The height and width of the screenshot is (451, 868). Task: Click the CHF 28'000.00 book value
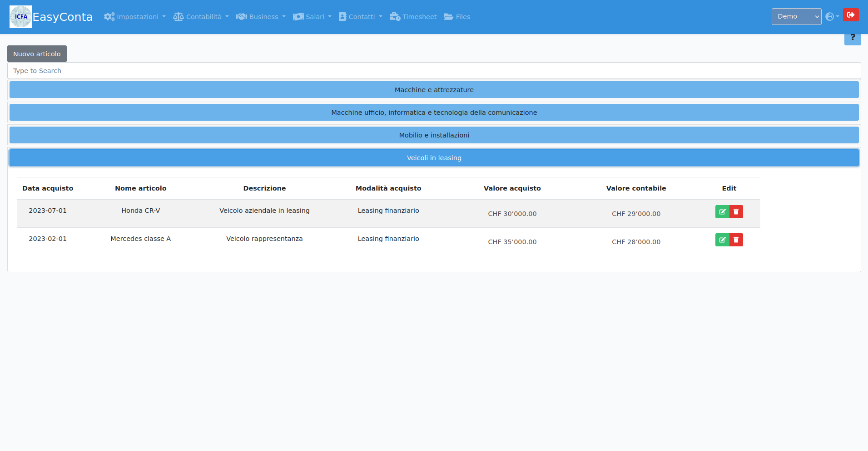[x=636, y=242]
